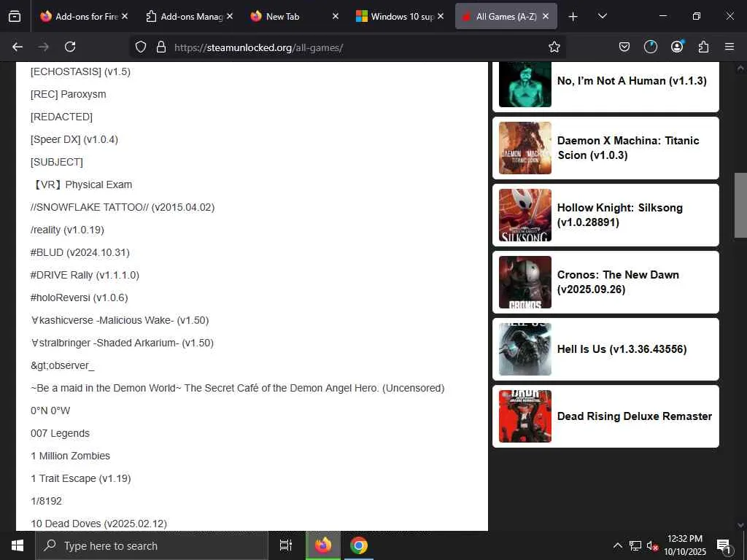Open a new browser tab
Image resolution: width=747 pixels, height=560 pixels.
pos(573,16)
